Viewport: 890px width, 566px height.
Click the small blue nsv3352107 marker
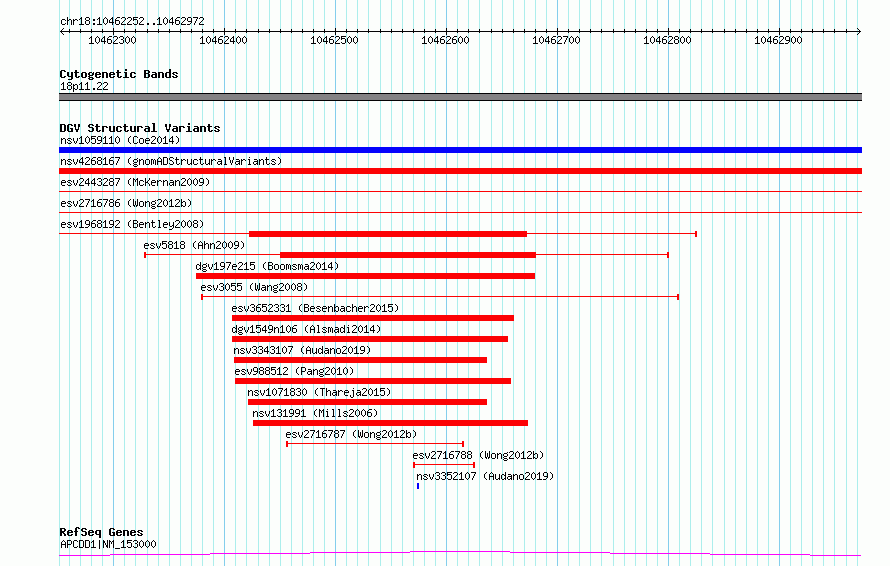418,486
